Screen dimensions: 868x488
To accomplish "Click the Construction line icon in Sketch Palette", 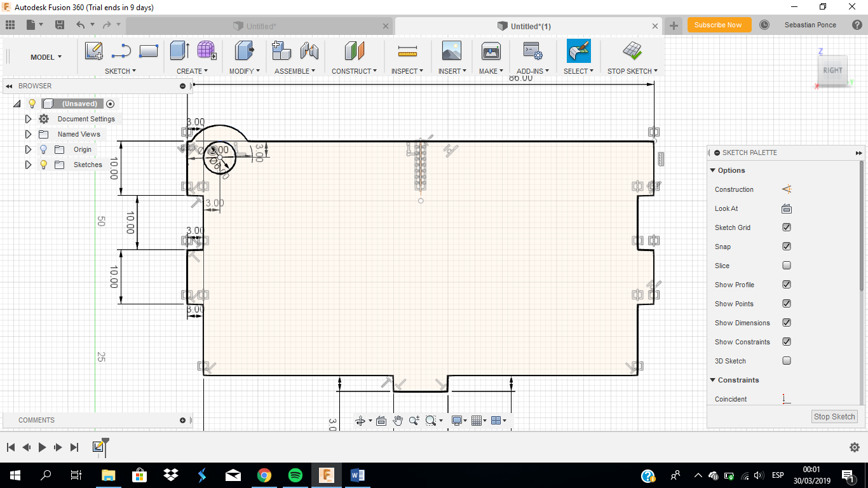I will [x=787, y=189].
